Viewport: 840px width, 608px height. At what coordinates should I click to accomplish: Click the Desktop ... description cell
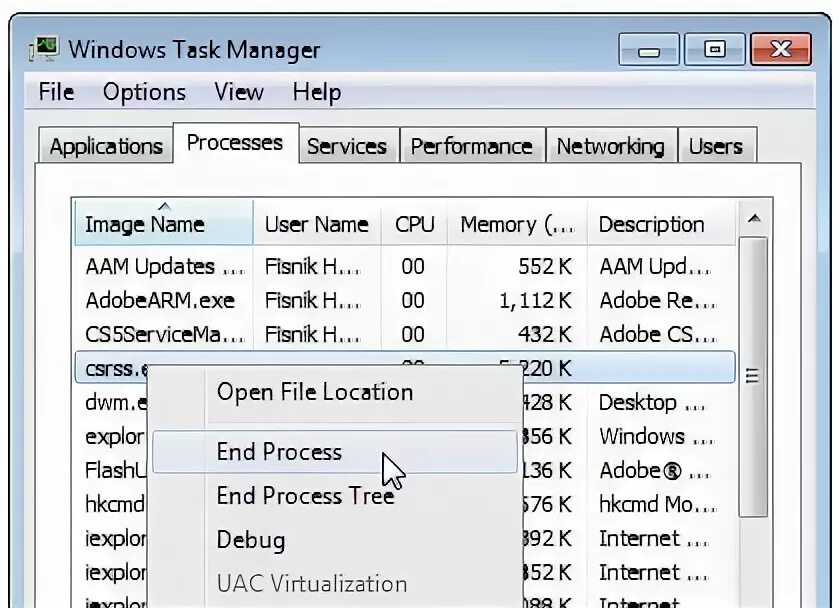click(x=652, y=402)
